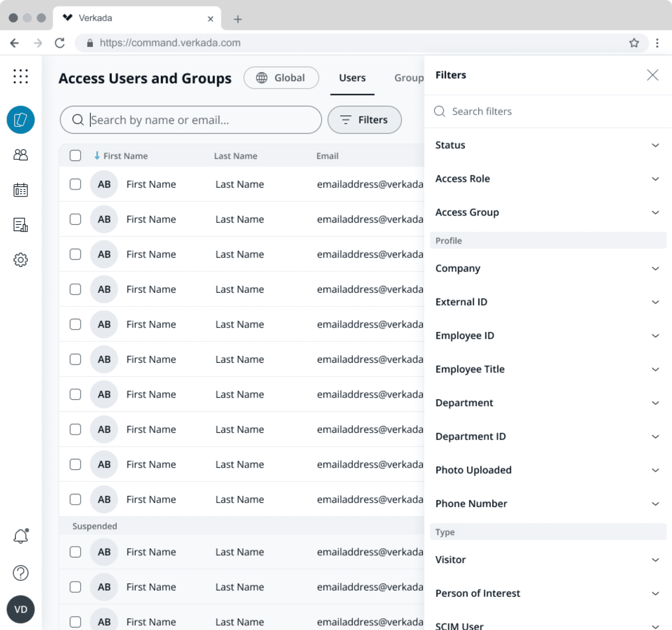Click the Global button
672x630 pixels.
(x=281, y=78)
